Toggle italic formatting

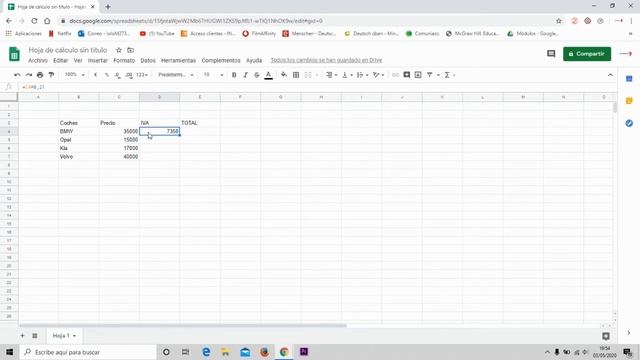(245, 75)
